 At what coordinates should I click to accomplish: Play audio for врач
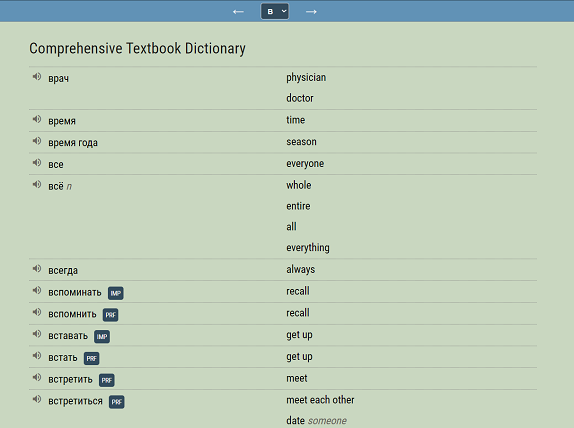coord(37,77)
